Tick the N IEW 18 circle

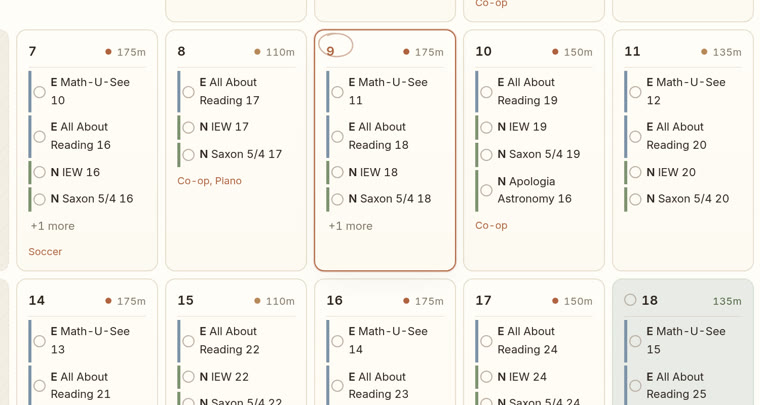[337, 172]
